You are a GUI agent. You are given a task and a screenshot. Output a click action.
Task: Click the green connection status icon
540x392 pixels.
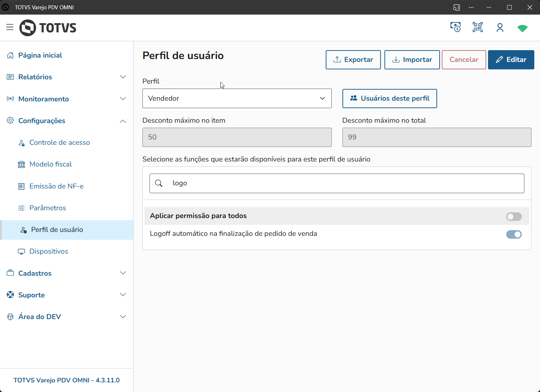(x=522, y=28)
